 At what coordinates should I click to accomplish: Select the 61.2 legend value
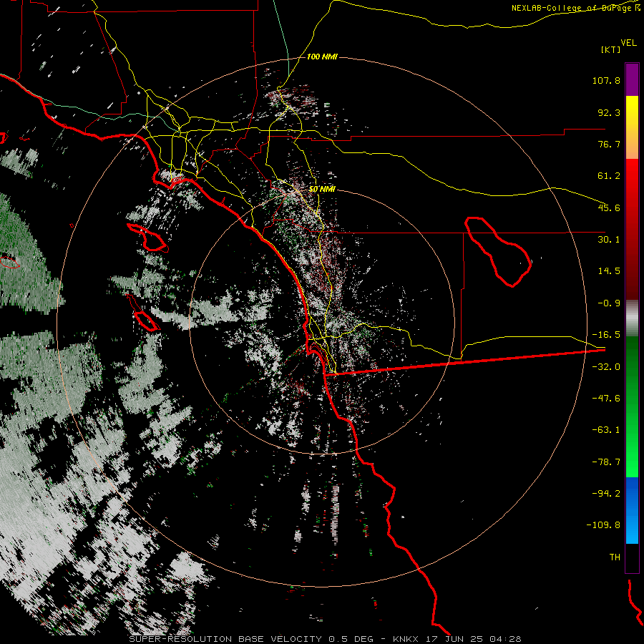point(609,176)
